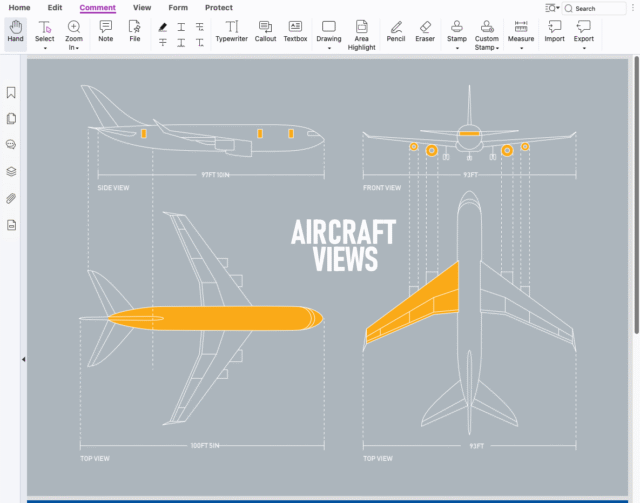
Task: Click the SIDE VIEW label
Action: [x=113, y=188]
